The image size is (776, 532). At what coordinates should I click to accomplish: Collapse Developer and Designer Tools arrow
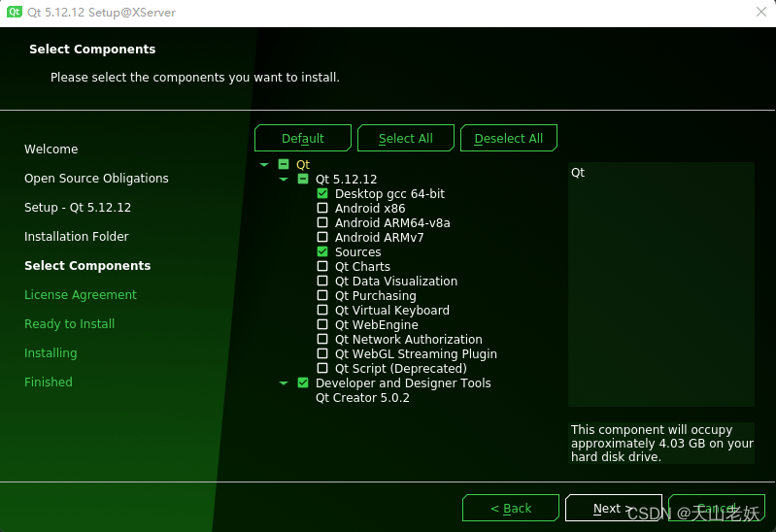point(284,383)
